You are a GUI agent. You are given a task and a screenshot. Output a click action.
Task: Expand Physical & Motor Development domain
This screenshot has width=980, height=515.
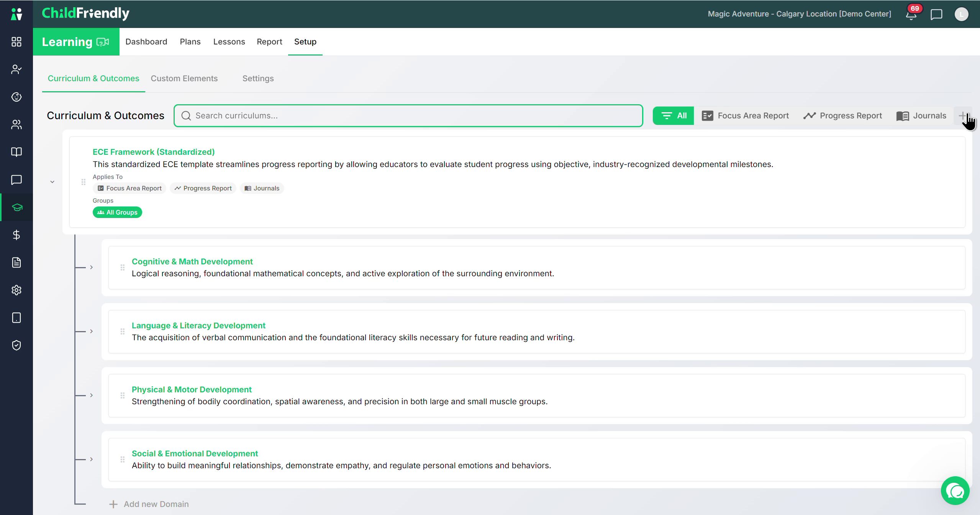(x=91, y=395)
